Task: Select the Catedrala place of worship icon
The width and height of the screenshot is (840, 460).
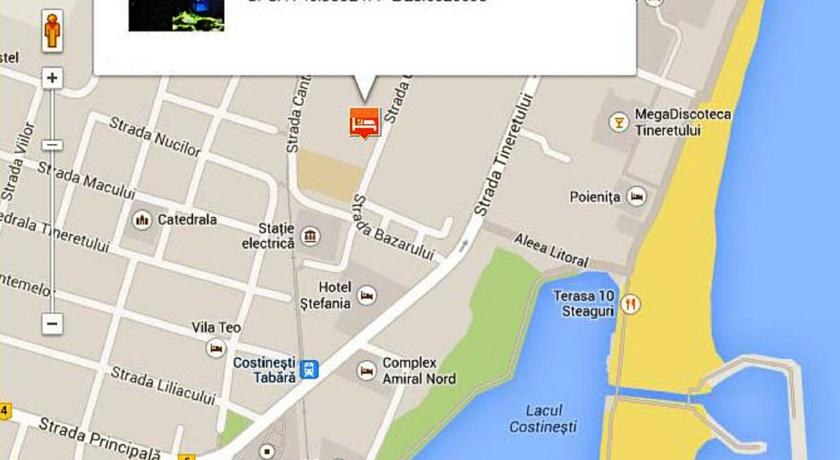Action: pos(142,220)
